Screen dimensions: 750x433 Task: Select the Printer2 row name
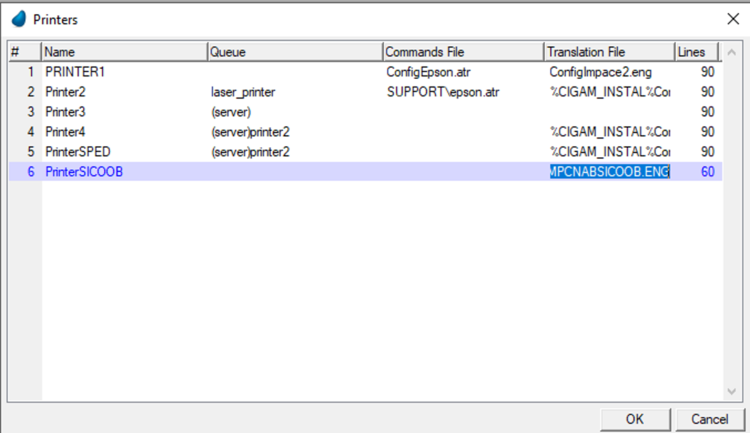tap(68, 92)
